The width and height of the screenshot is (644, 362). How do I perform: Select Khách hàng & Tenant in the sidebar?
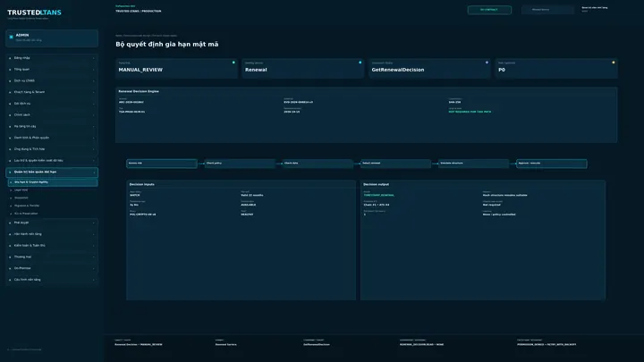coord(52,92)
